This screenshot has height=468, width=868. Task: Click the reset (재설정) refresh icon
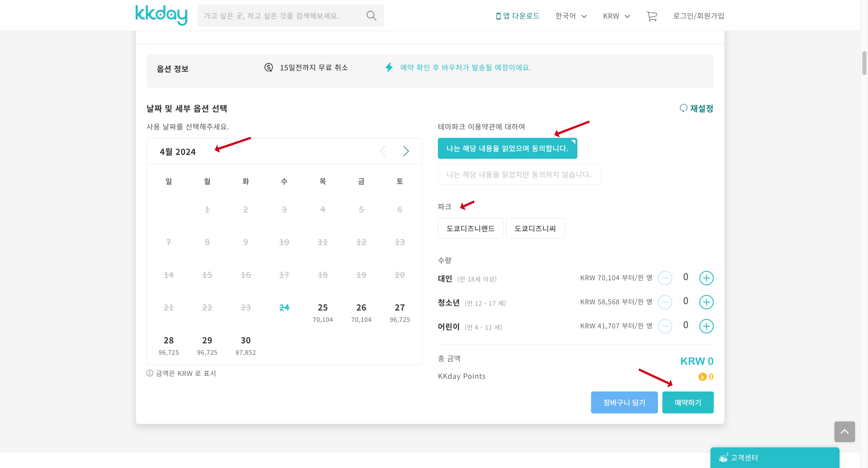[683, 108]
